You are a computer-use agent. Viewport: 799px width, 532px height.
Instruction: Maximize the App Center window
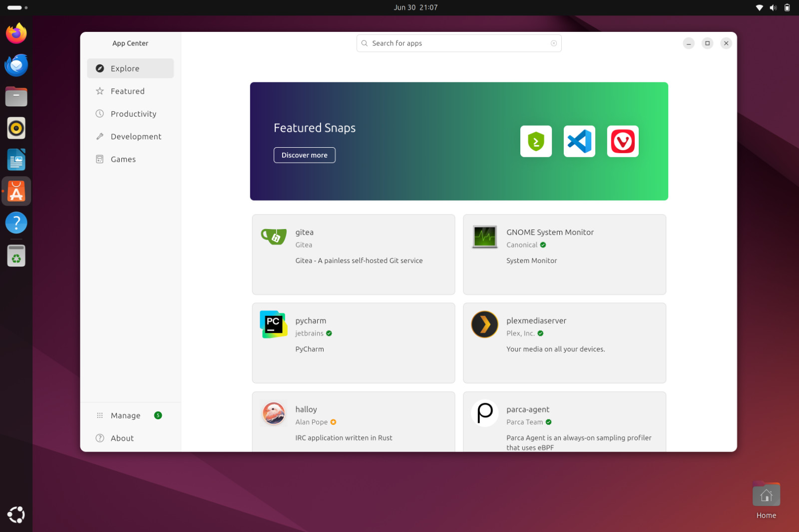coord(708,43)
